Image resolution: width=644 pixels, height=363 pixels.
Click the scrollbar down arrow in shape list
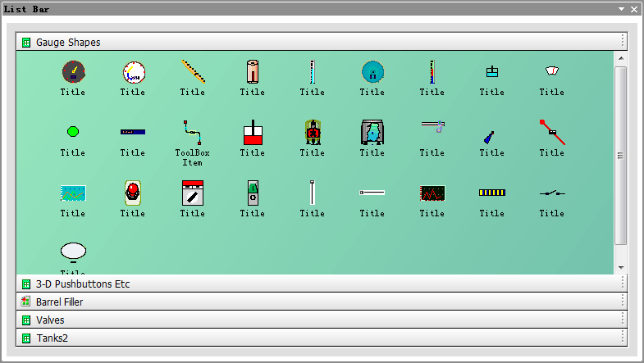[x=621, y=268]
